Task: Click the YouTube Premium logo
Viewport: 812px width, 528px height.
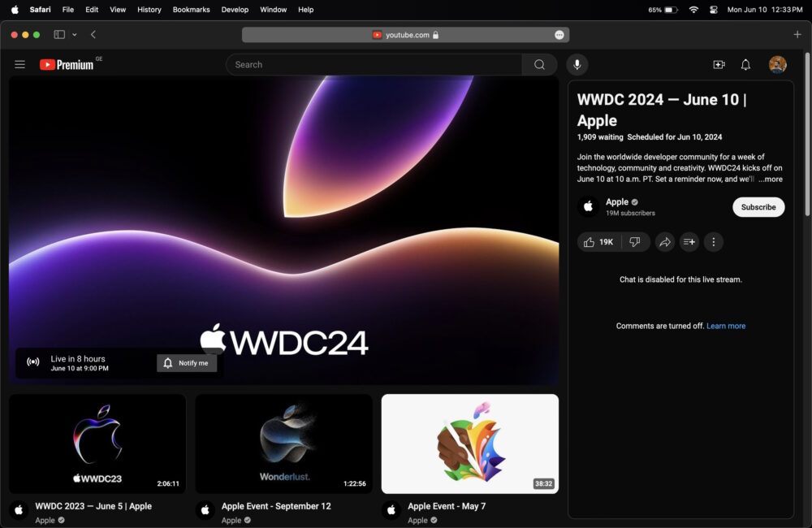Action: 65,64
